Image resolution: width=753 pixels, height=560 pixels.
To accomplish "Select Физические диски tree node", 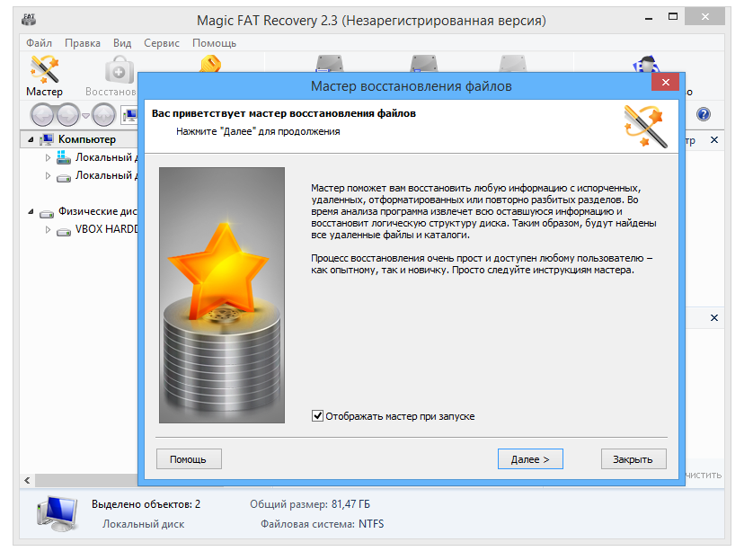I will [88, 211].
